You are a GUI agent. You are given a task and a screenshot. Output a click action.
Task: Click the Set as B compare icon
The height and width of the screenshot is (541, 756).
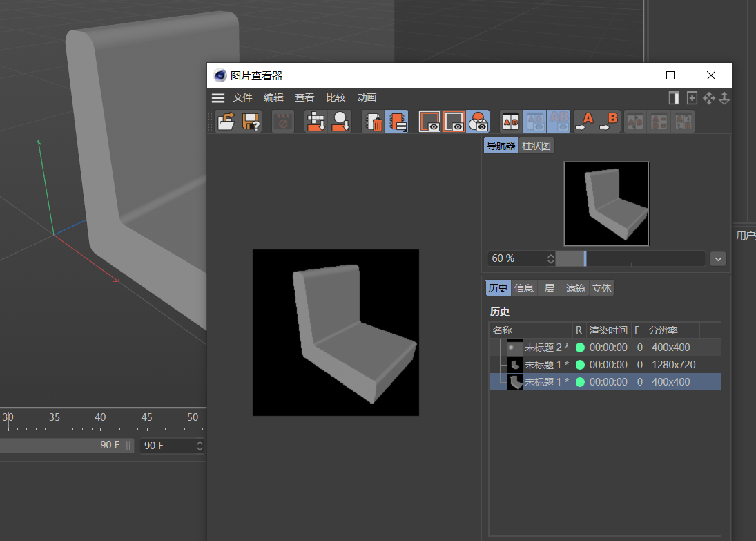pyautogui.click(x=609, y=122)
